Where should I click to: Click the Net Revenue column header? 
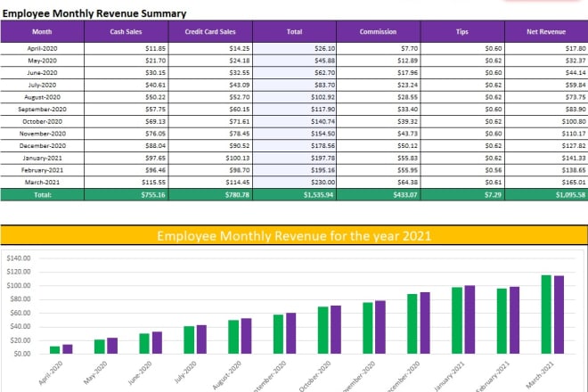coord(546,31)
